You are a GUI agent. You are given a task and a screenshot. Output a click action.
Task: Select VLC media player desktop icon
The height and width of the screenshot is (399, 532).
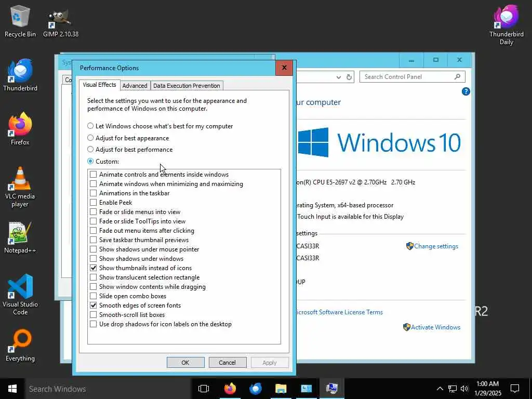[x=20, y=187]
